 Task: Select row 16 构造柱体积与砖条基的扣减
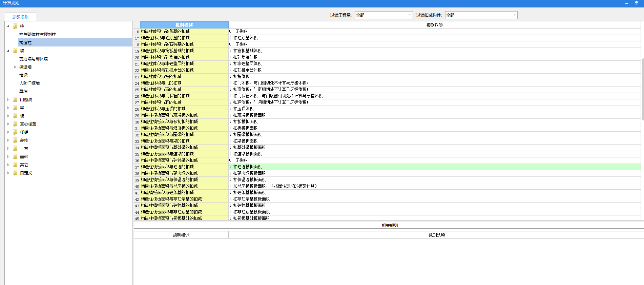(x=184, y=31)
